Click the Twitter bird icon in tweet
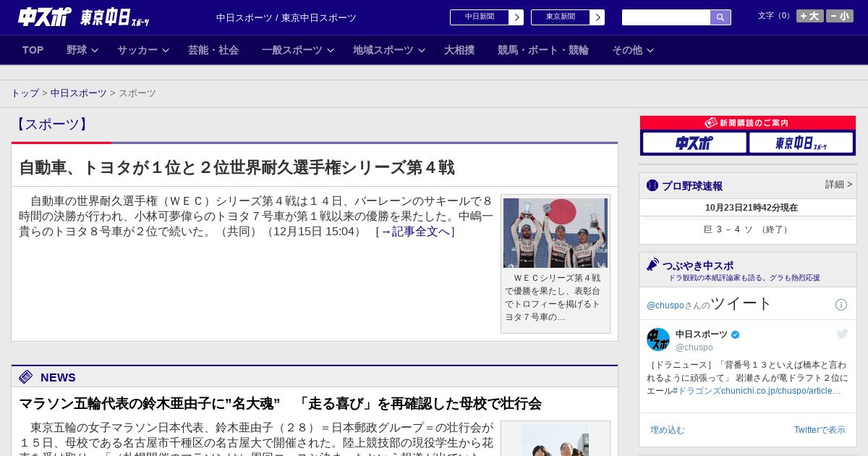Image resolution: width=868 pixels, height=456 pixels. click(842, 334)
